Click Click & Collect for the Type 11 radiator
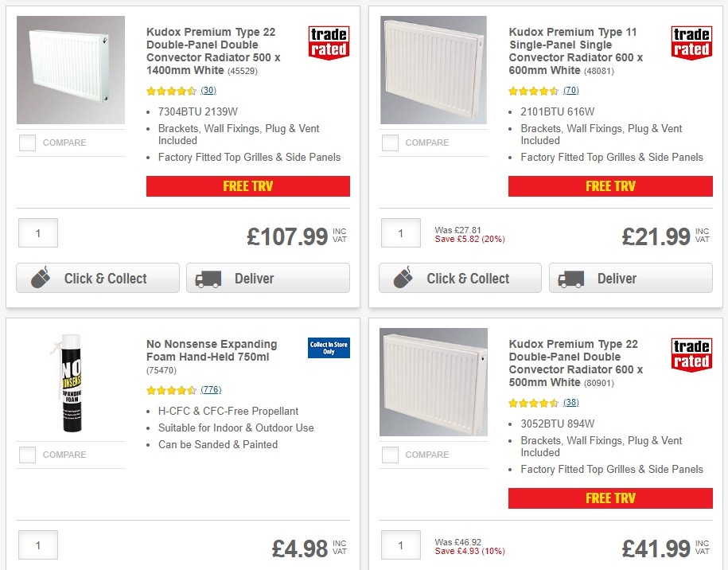The image size is (728, 570). point(460,278)
